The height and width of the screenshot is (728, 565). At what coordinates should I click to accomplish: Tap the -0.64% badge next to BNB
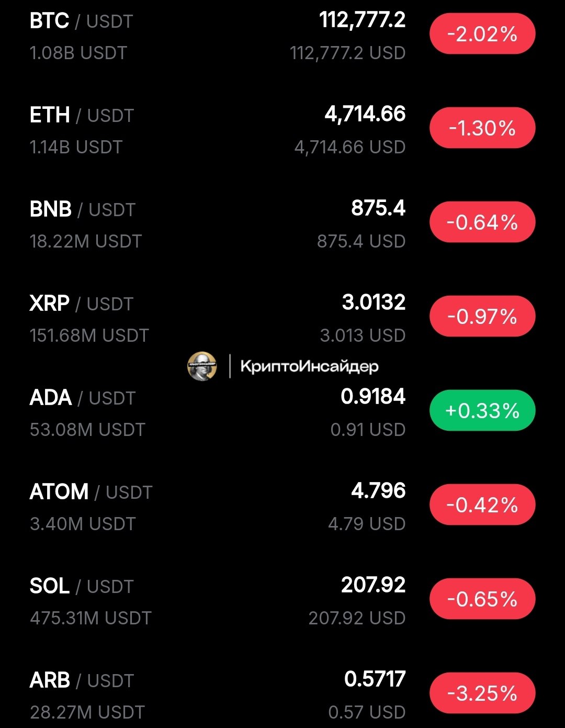pyautogui.click(x=482, y=222)
